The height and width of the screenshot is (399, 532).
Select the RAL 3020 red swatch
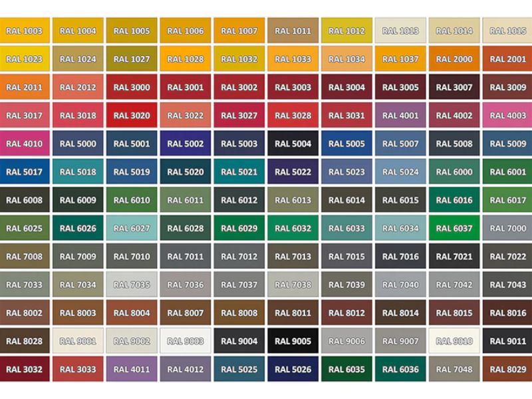coord(132,115)
